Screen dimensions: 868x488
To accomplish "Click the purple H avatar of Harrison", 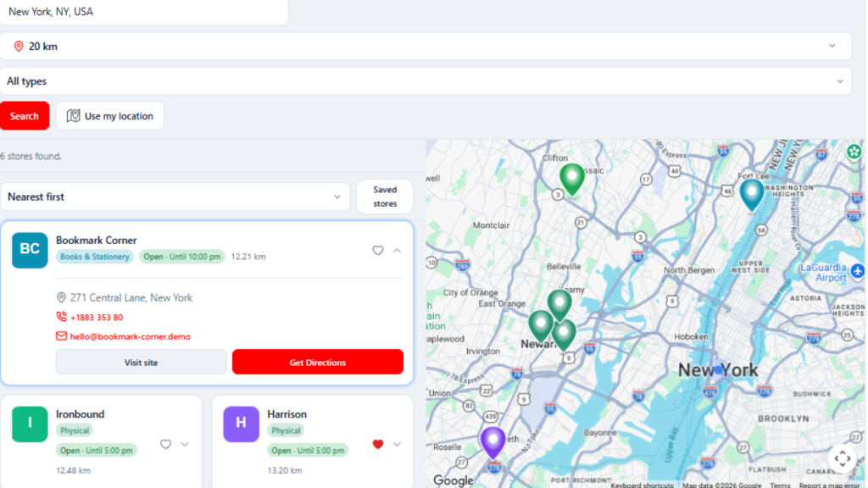I will pyautogui.click(x=242, y=424).
